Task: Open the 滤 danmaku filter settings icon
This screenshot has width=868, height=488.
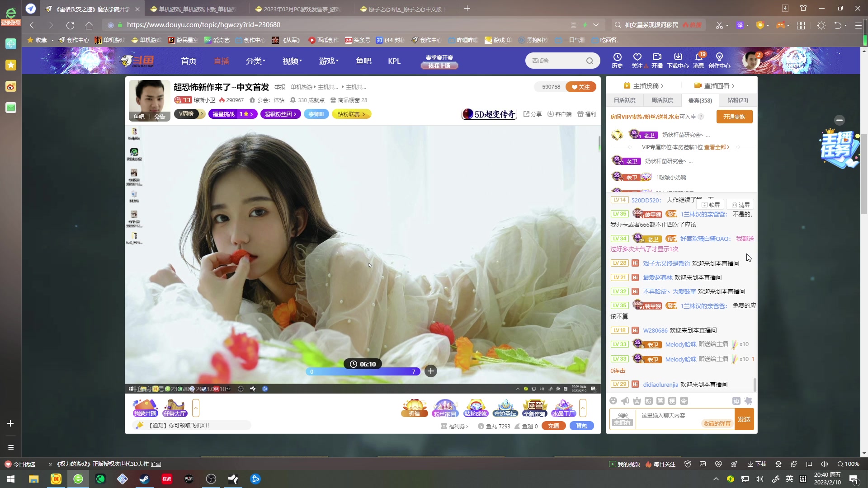Action: (736, 401)
